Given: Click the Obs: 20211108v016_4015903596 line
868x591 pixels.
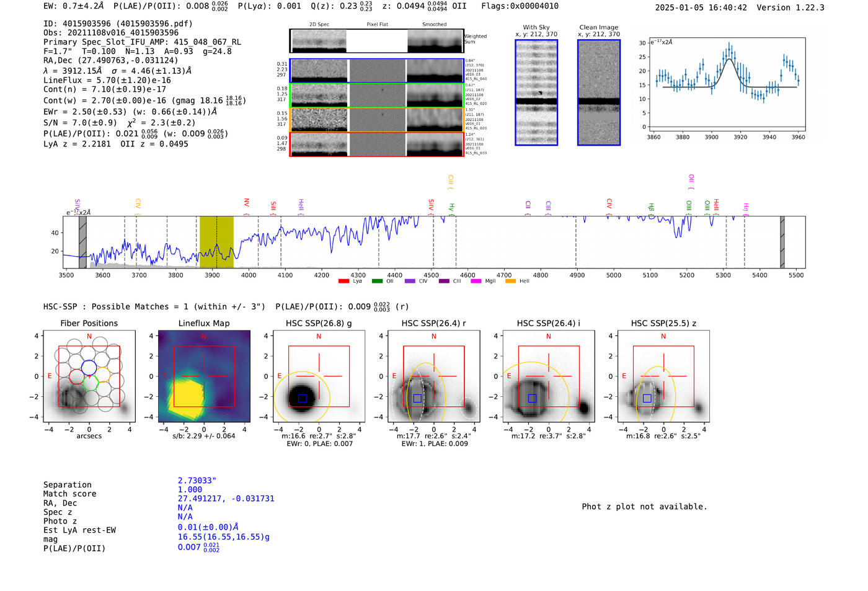Looking at the screenshot, I should tap(111, 33).
